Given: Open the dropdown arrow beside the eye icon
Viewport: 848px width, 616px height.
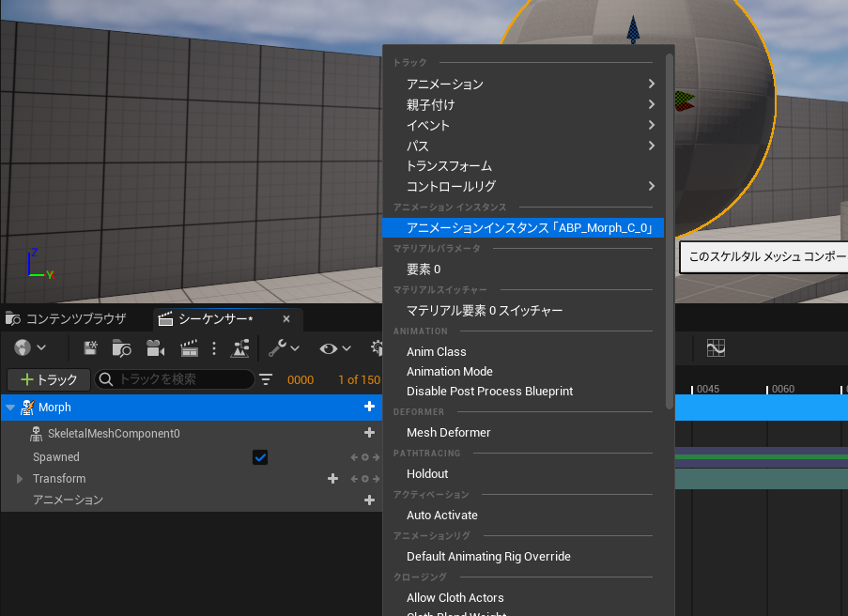Looking at the screenshot, I should pyautogui.click(x=347, y=348).
